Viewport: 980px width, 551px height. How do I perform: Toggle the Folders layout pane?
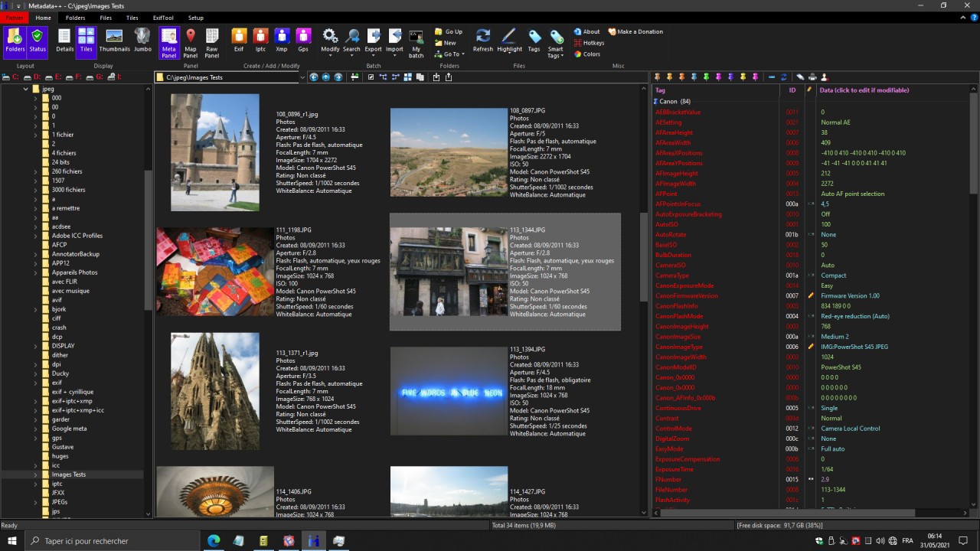[15, 41]
